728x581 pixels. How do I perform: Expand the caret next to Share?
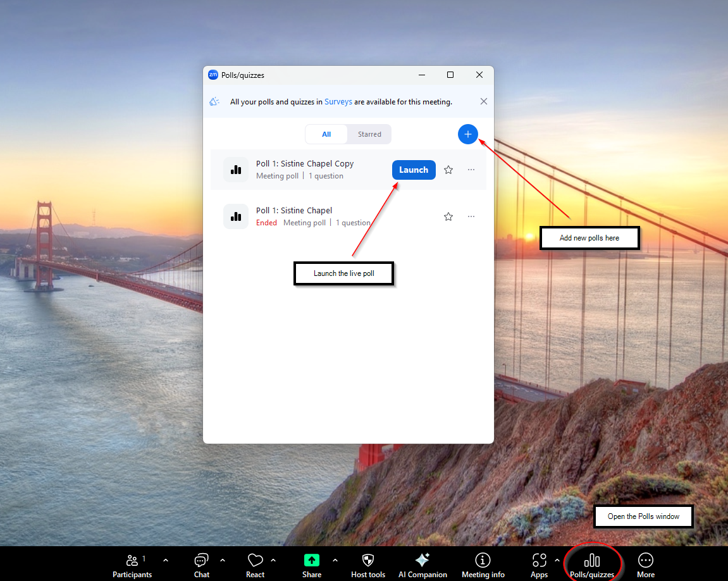click(x=335, y=560)
